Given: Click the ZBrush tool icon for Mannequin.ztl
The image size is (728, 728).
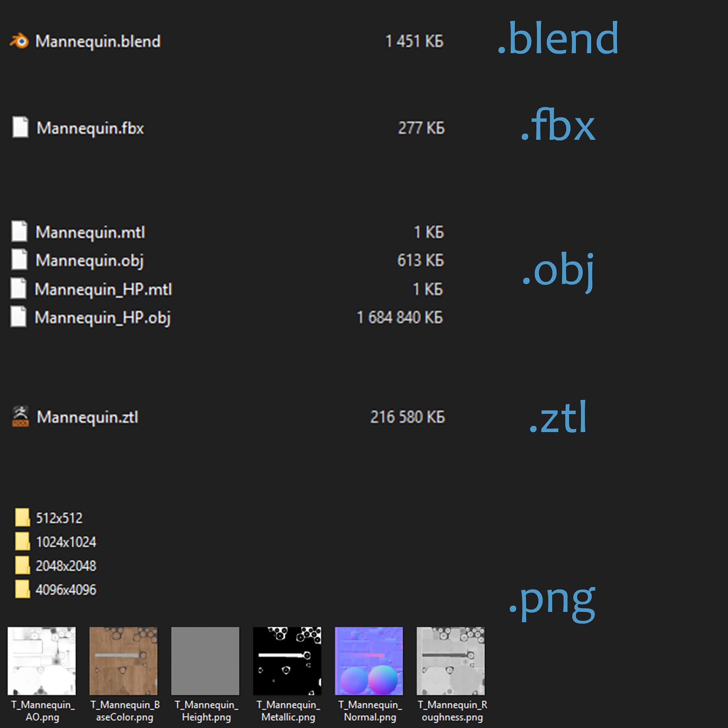Looking at the screenshot, I should [20, 416].
